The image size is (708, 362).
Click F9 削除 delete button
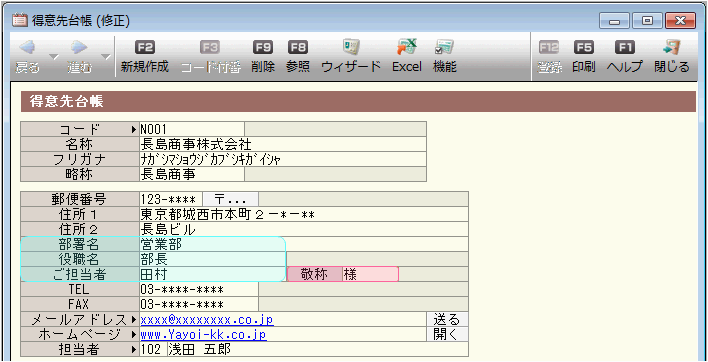click(263, 57)
